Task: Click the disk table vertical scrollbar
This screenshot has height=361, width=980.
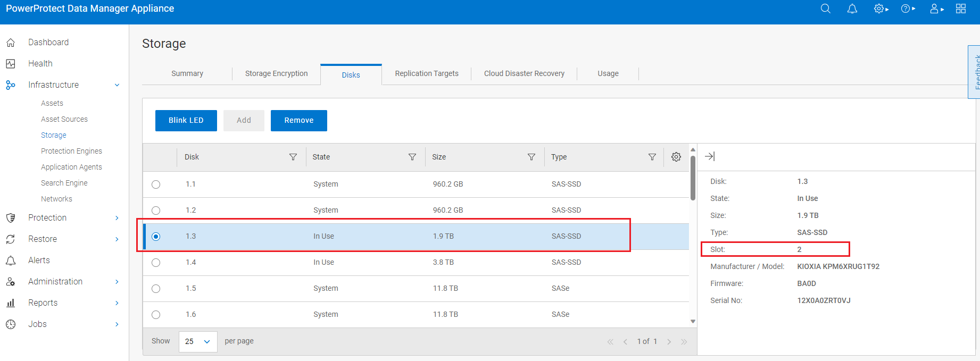Action: [x=693, y=179]
